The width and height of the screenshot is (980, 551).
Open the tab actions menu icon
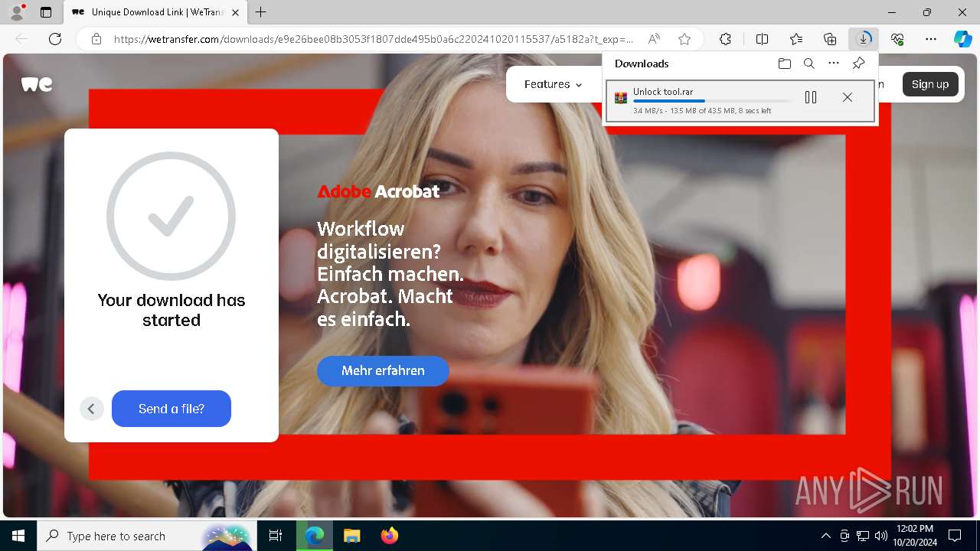click(x=46, y=12)
